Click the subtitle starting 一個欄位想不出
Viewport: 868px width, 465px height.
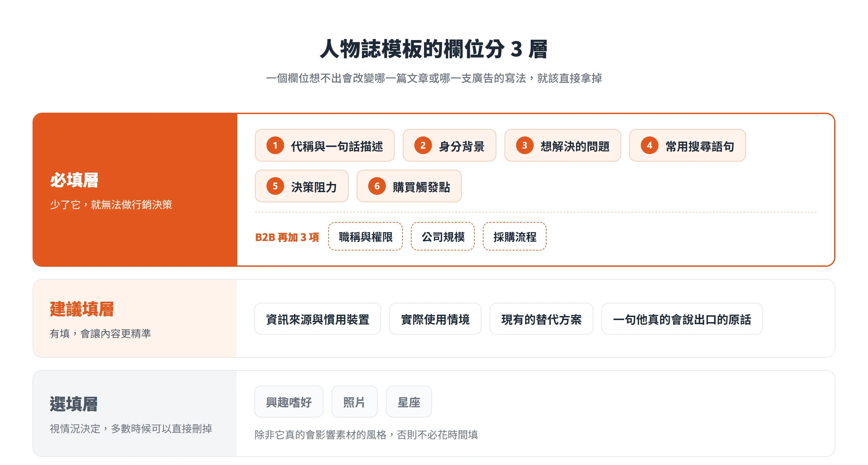pos(434,78)
